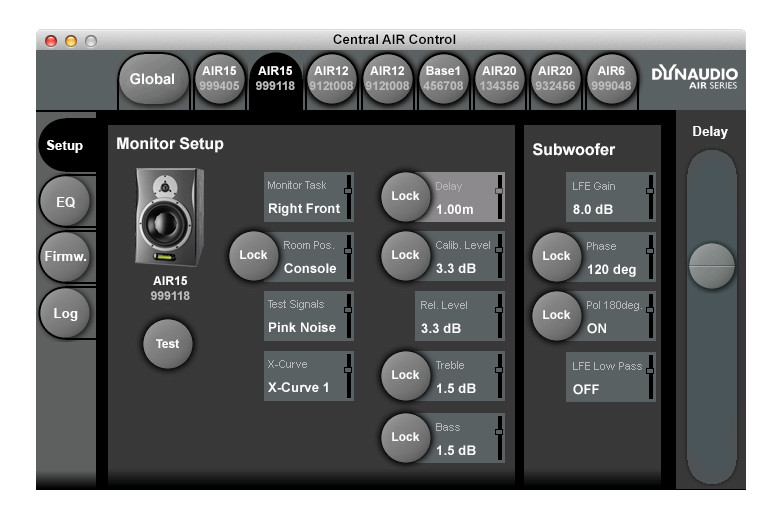Click the Subwoofer panel heading
779x524 pixels.
pyautogui.click(x=574, y=150)
